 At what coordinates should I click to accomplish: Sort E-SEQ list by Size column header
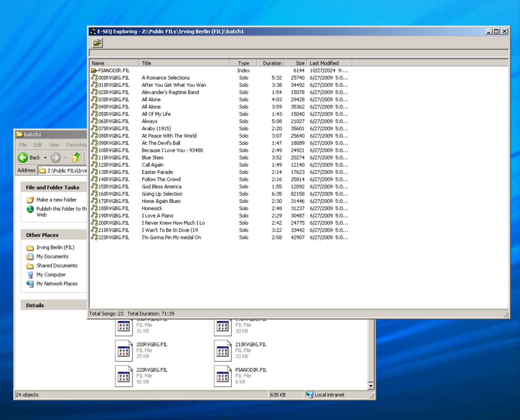click(296, 63)
